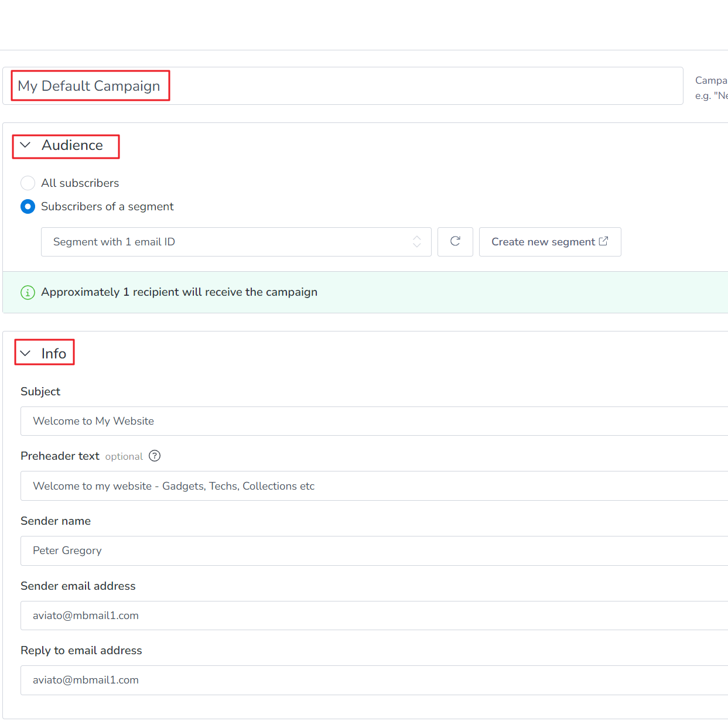
Task: Click the Sender name field containing Peter Gregory
Action: [374, 551]
